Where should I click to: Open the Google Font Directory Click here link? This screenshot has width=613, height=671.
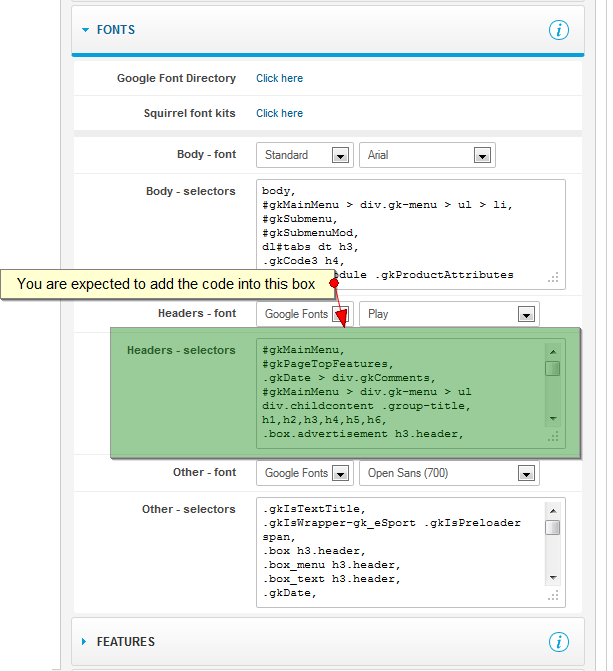click(x=280, y=78)
